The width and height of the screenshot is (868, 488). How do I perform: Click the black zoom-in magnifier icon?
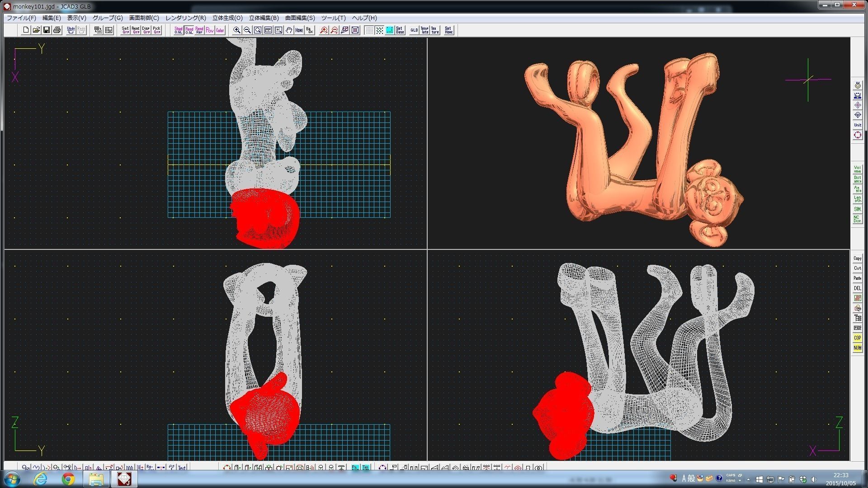click(x=237, y=30)
